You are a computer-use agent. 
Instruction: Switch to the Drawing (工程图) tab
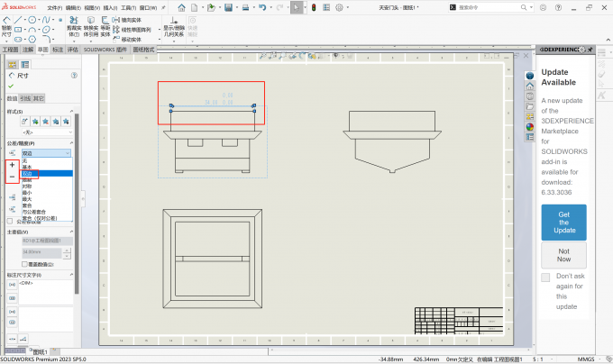[11, 50]
